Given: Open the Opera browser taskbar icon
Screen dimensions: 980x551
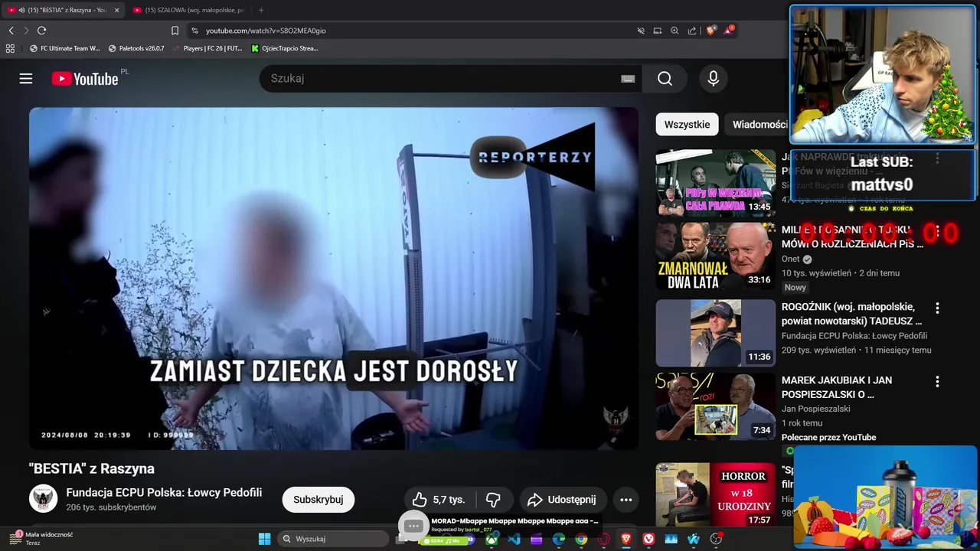Looking at the screenshot, I should click(x=603, y=539).
